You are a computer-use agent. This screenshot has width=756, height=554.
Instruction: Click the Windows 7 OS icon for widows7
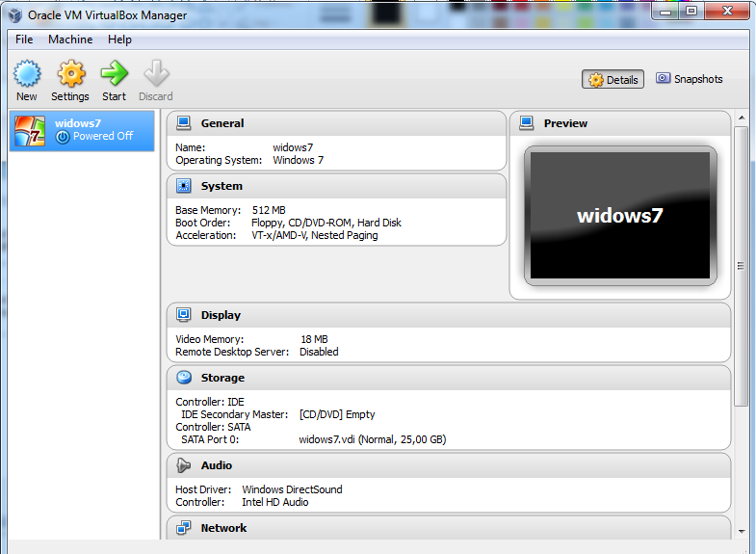(30, 131)
